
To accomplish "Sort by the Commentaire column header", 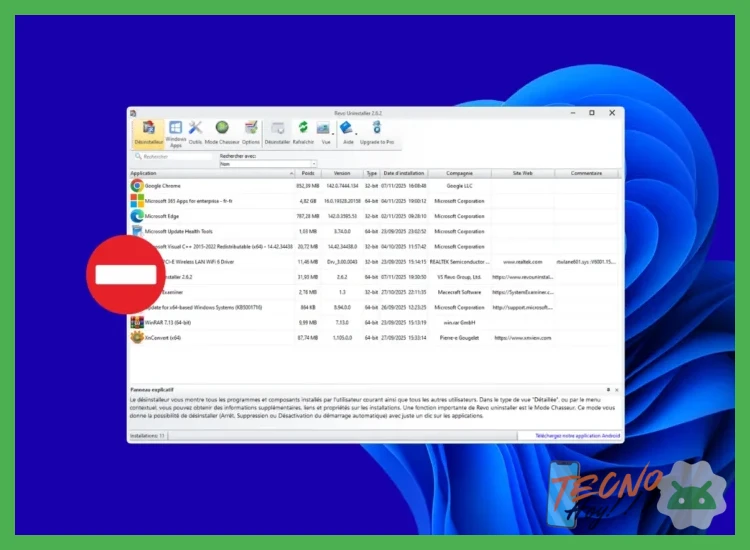I will click(586, 173).
